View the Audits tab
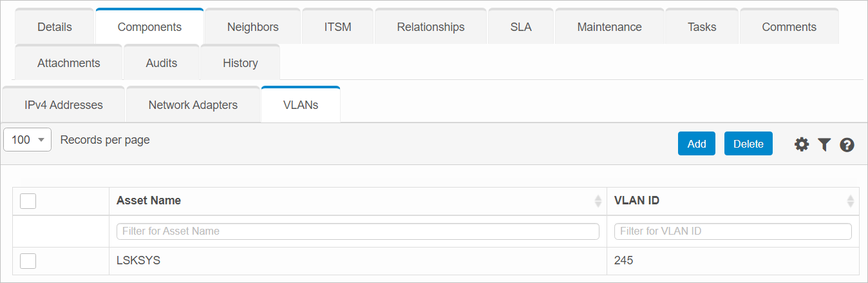Image resolution: width=868 pixels, height=283 pixels. 162,63
